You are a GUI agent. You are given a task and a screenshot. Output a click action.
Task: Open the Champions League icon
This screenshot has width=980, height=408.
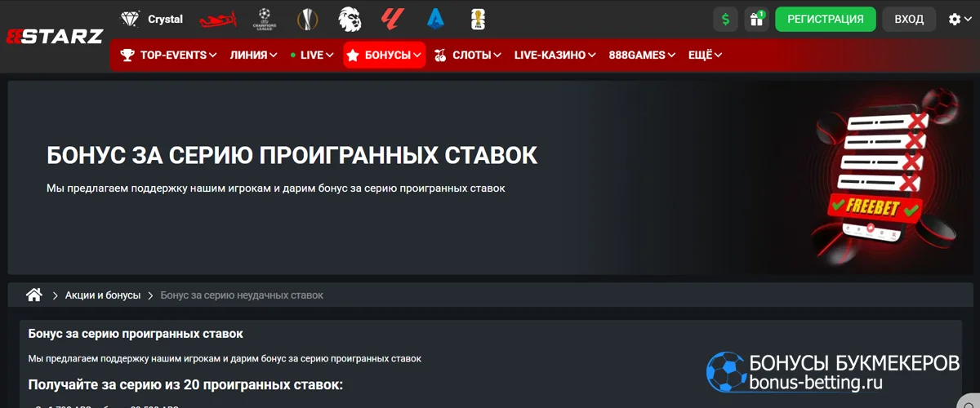[x=264, y=19]
